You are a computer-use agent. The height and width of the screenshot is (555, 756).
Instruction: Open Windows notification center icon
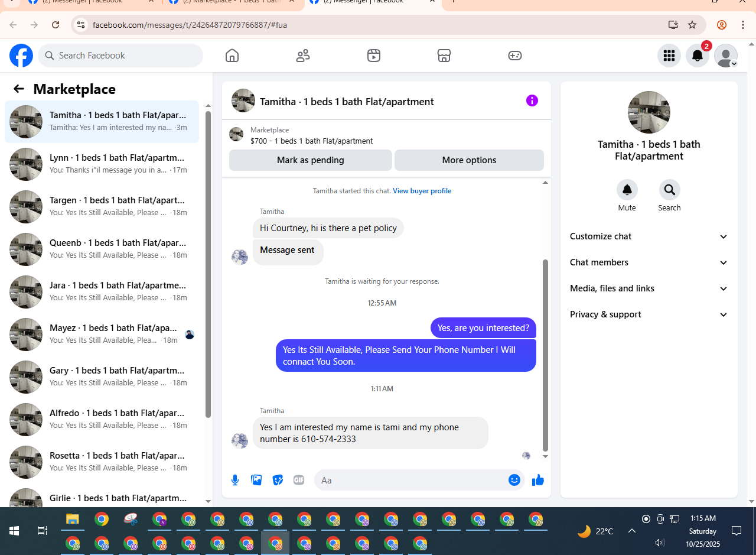737,531
